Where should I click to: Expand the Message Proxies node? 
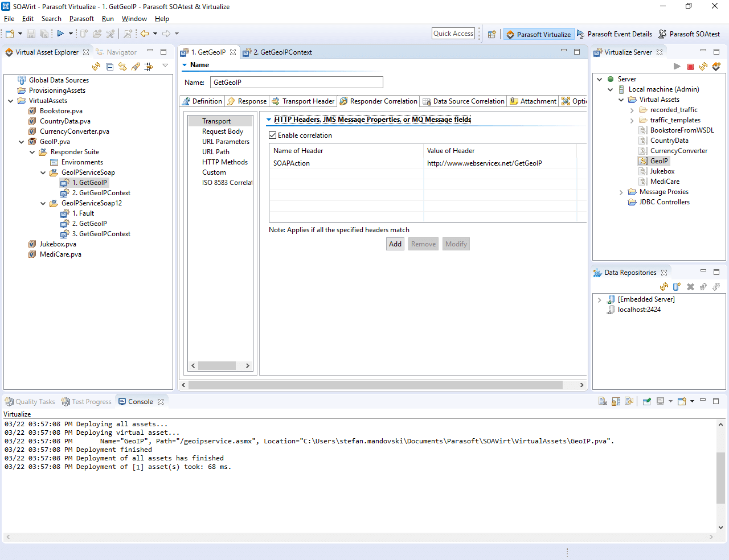(621, 192)
